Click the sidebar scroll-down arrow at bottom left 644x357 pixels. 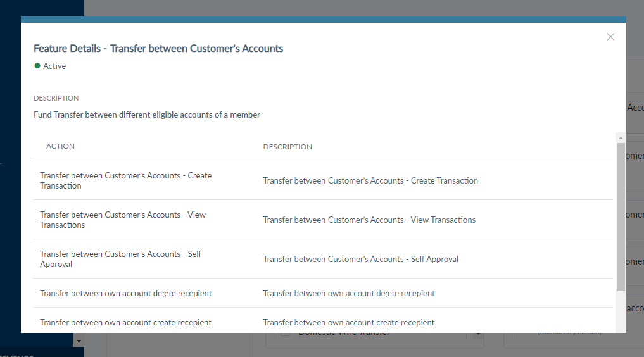pos(79,341)
